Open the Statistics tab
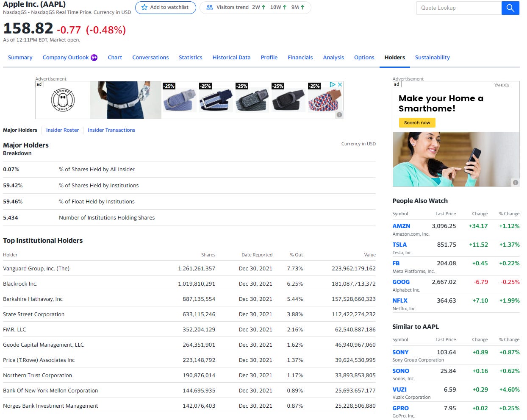This screenshot has width=527, height=420. pos(191,58)
